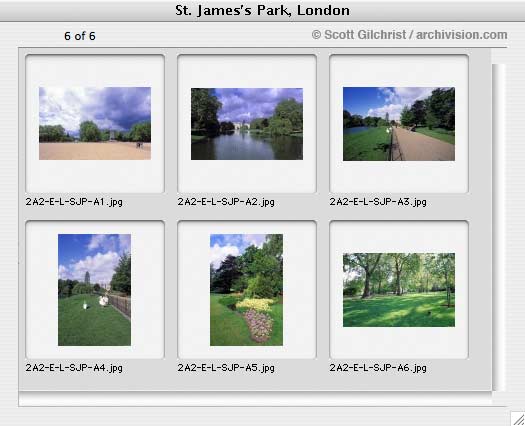Open the sandy parade ground thumbnail A1

[95, 123]
